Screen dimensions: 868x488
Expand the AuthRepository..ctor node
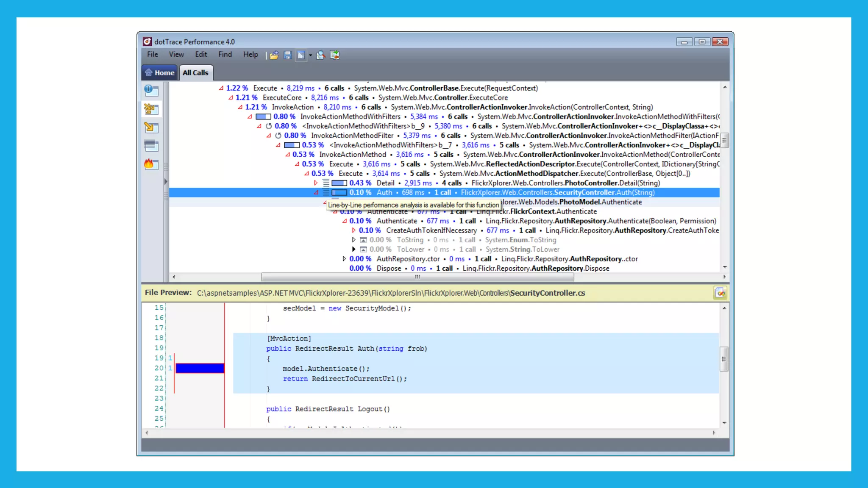(344, 259)
